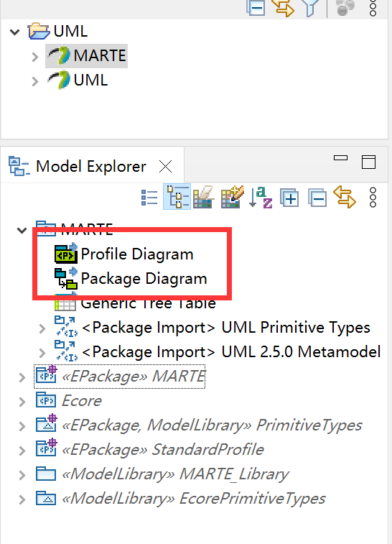Viewport: 392px width, 544px height.
Task: Click the EcorePrimitiveTypes model icon
Action: 46,498
